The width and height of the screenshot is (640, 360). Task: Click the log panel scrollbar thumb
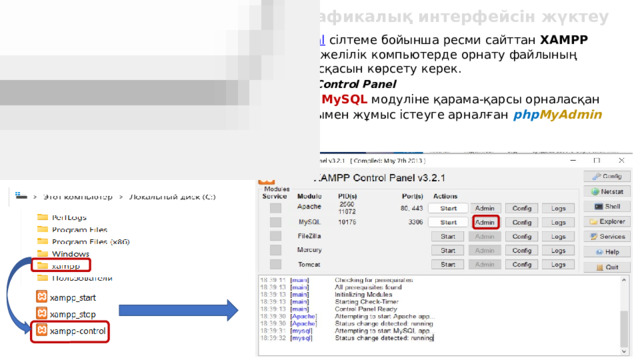624,329
